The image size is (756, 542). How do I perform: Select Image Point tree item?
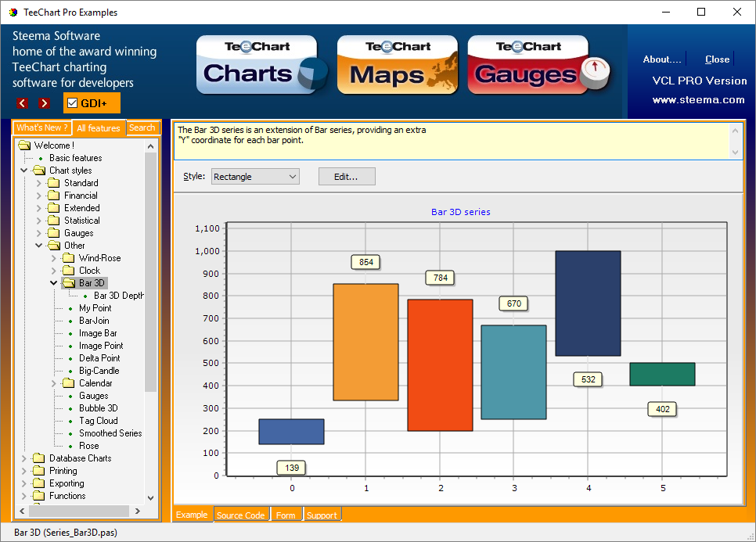tap(101, 346)
